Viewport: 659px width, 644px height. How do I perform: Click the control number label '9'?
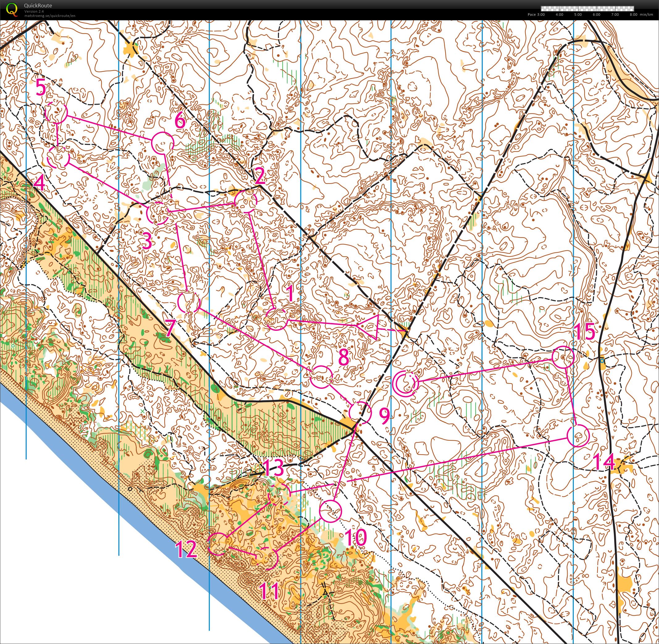point(384,416)
